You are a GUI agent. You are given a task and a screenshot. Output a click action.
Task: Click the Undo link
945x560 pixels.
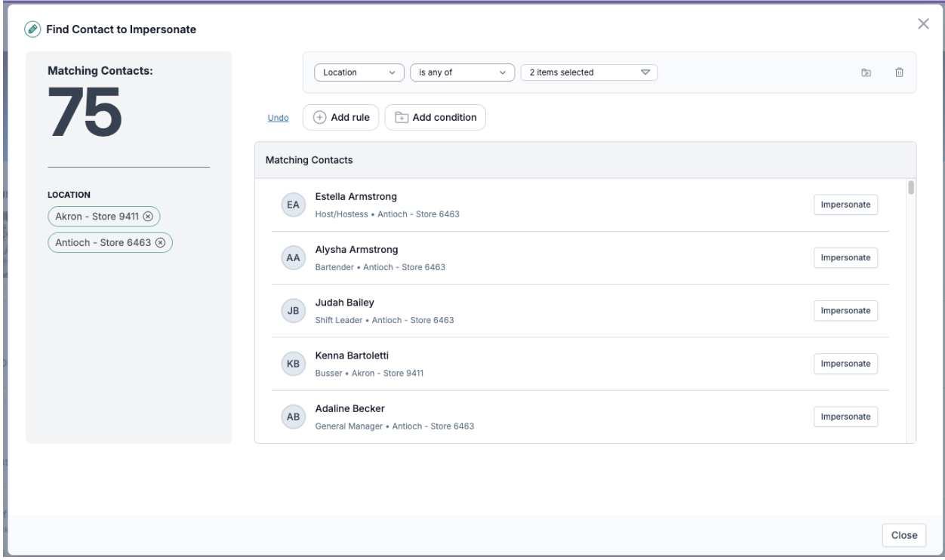tap(279, 118)
